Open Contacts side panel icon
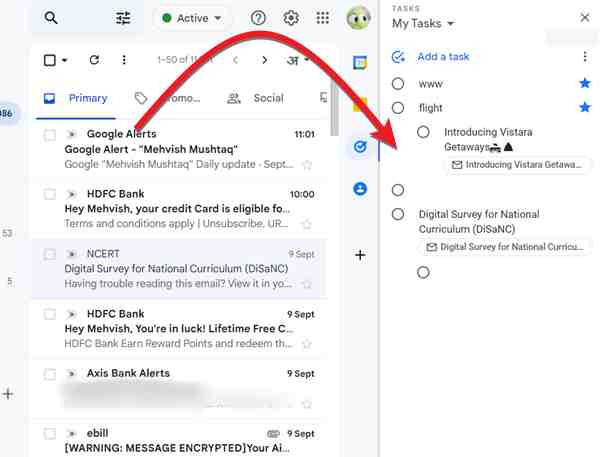 pyautogui.click(x=360, y=189)
